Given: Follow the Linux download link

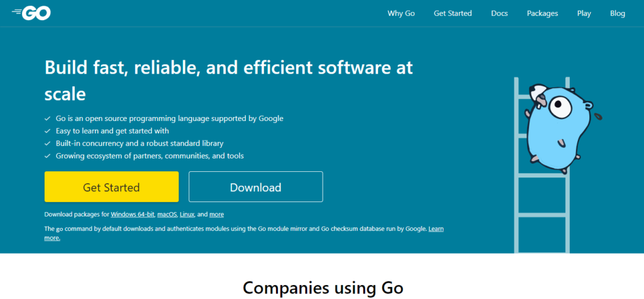Looking at the screenshot, I should (x=186, y=214).
